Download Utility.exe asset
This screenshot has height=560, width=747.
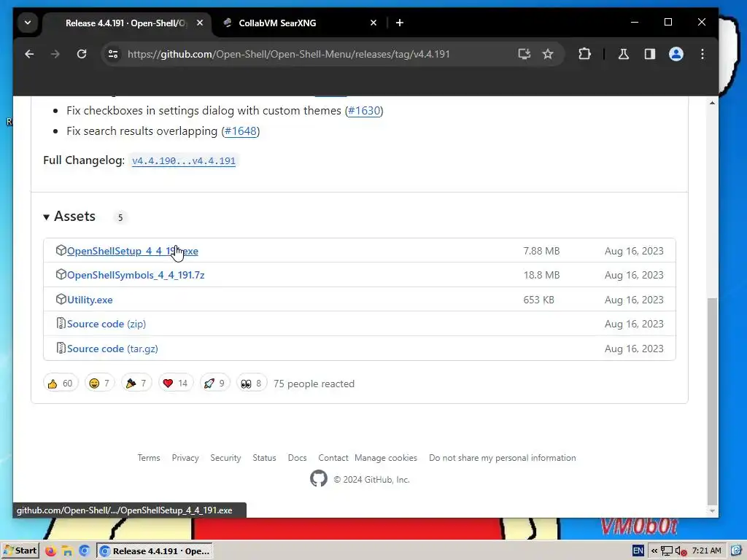pos(90,300)
